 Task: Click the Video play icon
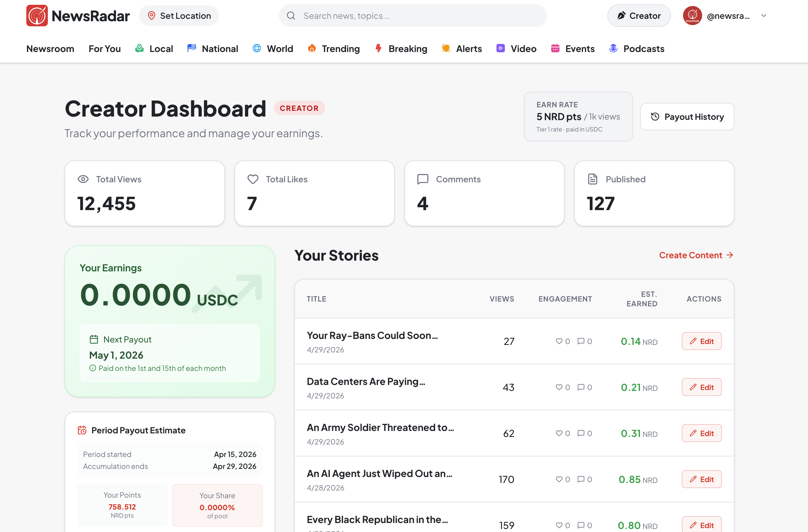point(500,48)
